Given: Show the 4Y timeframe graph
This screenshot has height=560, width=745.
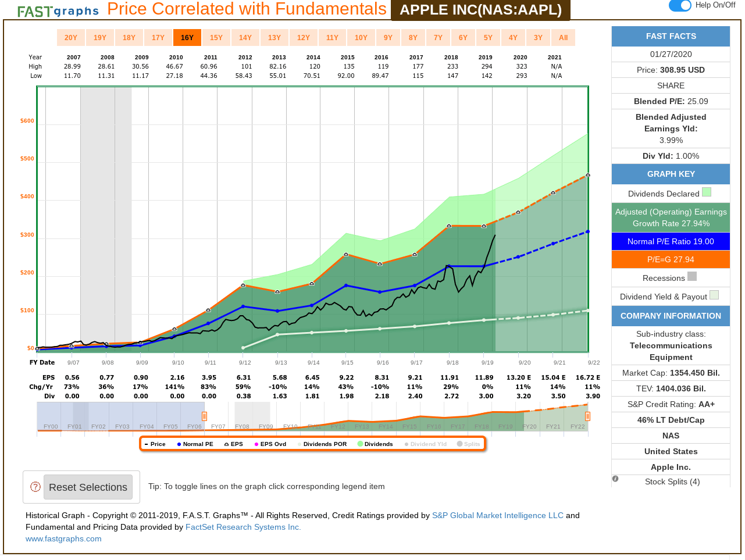Looking at the screenshot, I should (513, 38).
